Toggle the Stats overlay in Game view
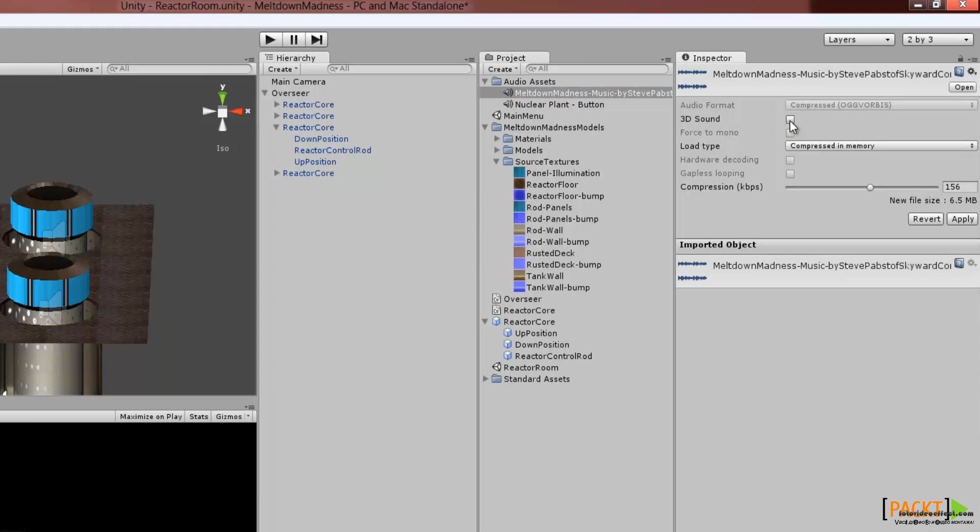This screenshot has width=980, height=532. click(x=199, y=417)
